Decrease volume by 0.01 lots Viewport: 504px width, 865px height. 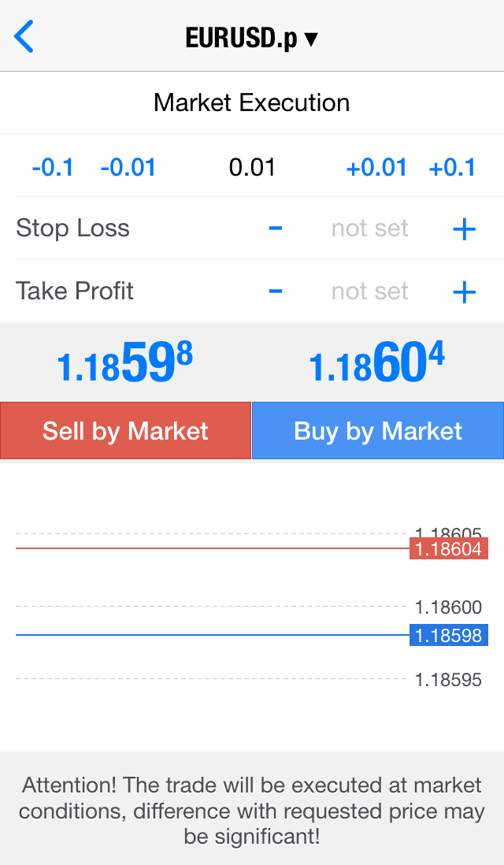pos(128,167)
